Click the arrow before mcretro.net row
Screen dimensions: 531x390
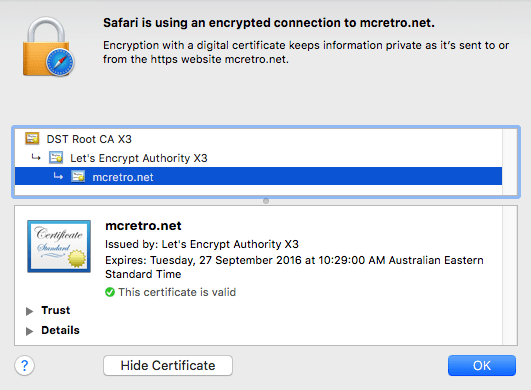click(58, 176)
